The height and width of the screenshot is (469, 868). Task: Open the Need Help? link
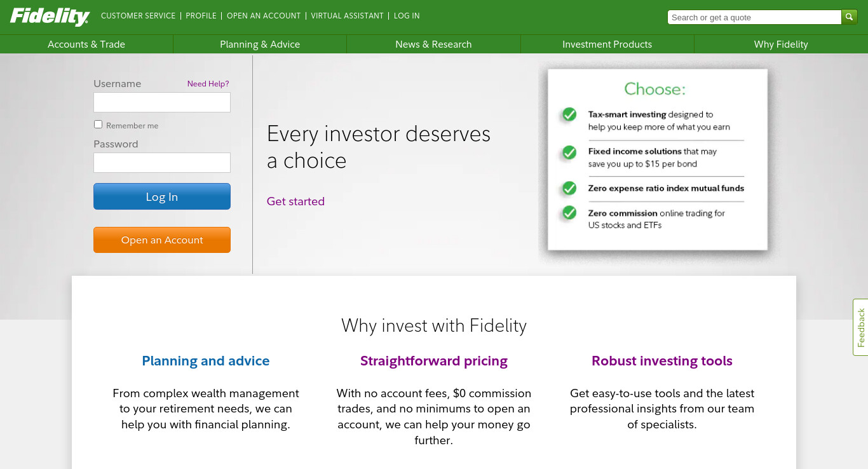coord(208,84)
